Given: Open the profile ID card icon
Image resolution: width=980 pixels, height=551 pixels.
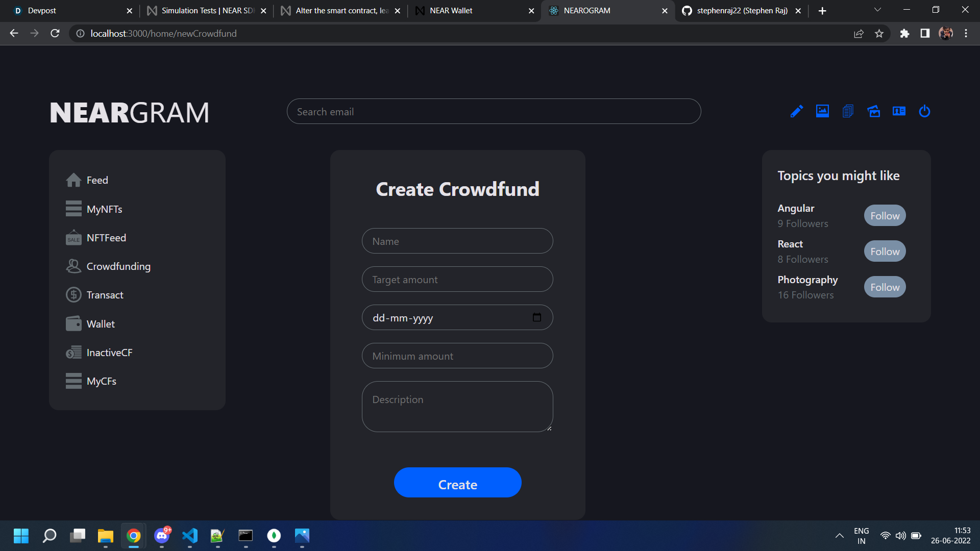Looking at the screenshot, I should pyautogui.click(x=899, y=111).
